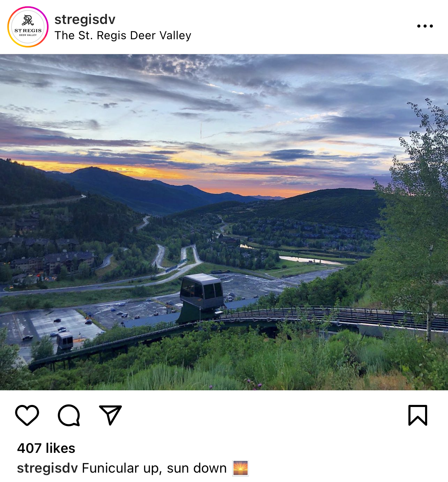The height and width of the screenshot is (482, 448).
Task: Open comments via the speech bubble icon
Action: click(x=69, y=415)
